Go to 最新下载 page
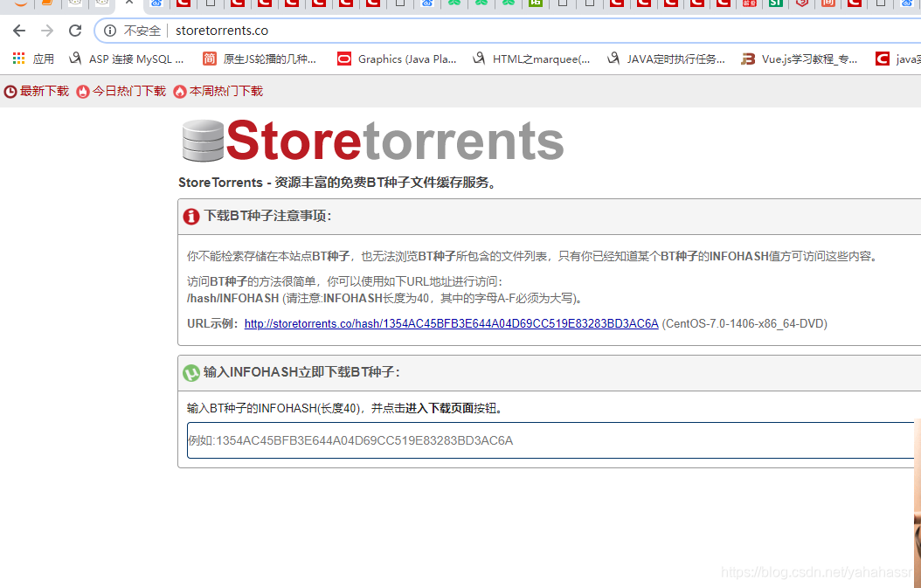 [37, 91]
